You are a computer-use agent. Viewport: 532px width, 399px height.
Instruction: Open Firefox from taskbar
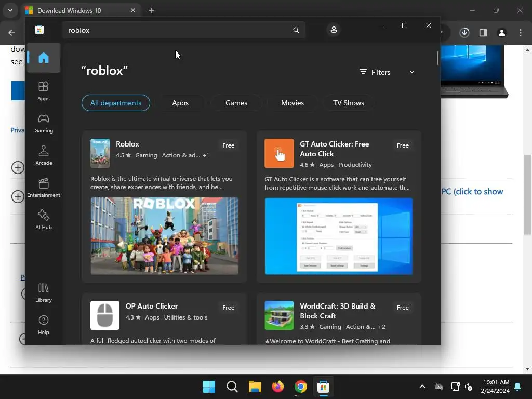point(278,387)
